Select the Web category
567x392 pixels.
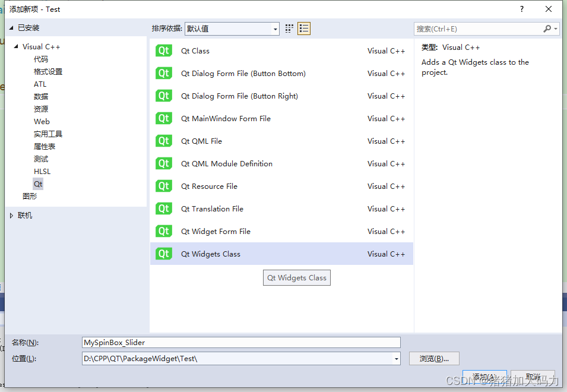(42, 122)
